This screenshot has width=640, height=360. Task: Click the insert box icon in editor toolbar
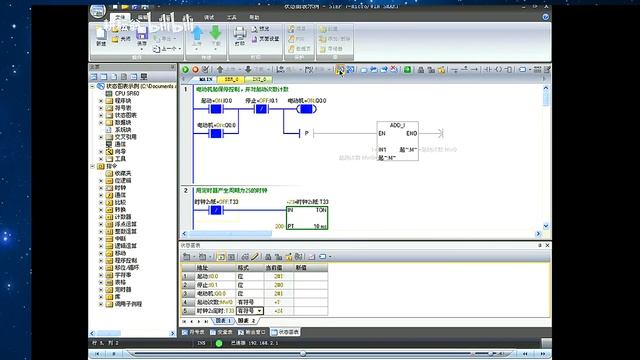click(x=509, y=70)
